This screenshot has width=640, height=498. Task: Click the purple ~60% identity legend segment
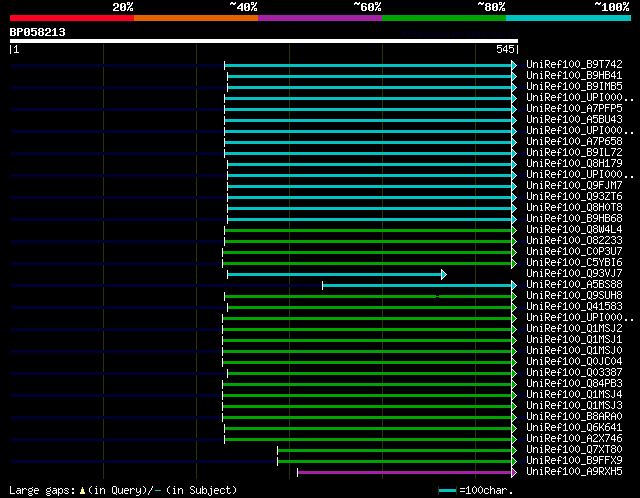319,17
